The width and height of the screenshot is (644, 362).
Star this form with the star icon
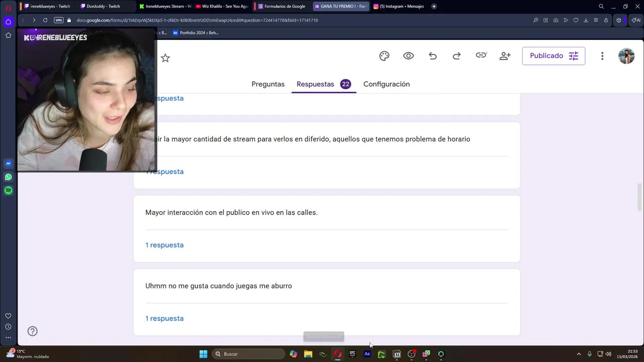pos(165,58)
